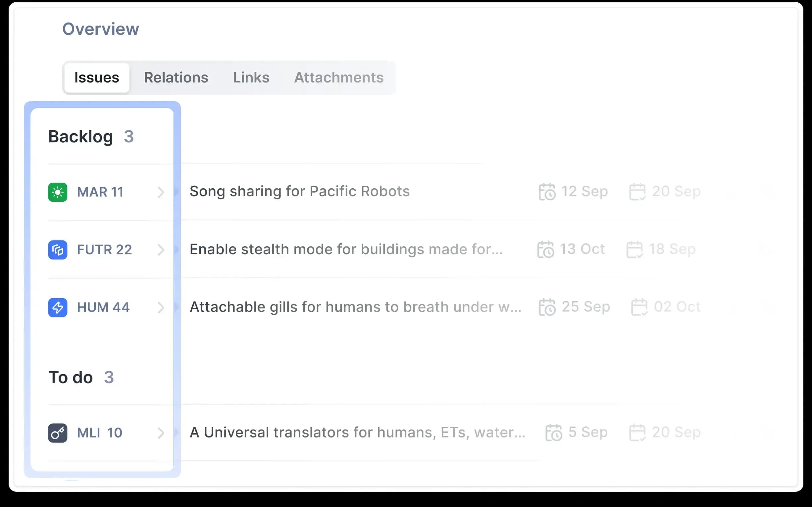Open the Links tab
Viewport: 812px width, 507px height.
(x=251, y=77)
